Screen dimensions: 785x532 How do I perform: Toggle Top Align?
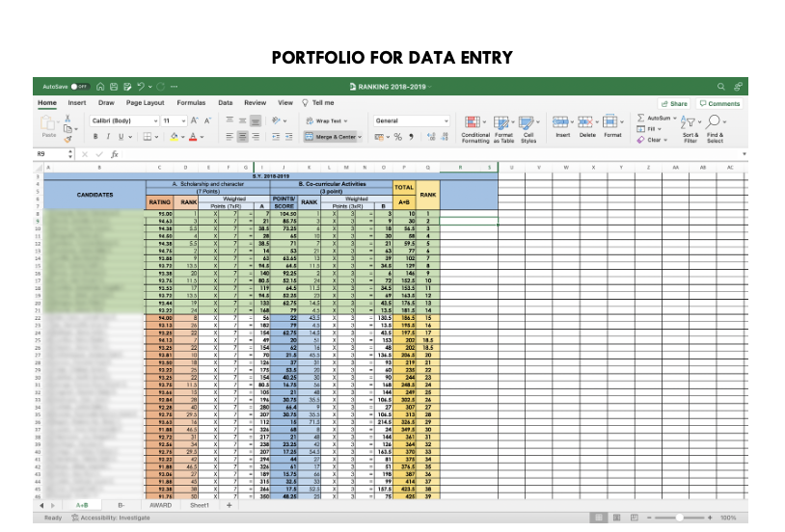[x=230, y=120]
